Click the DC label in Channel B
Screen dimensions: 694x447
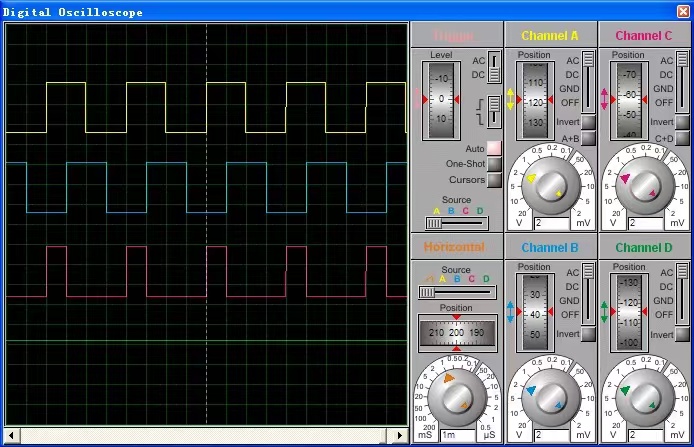(572, 286)
